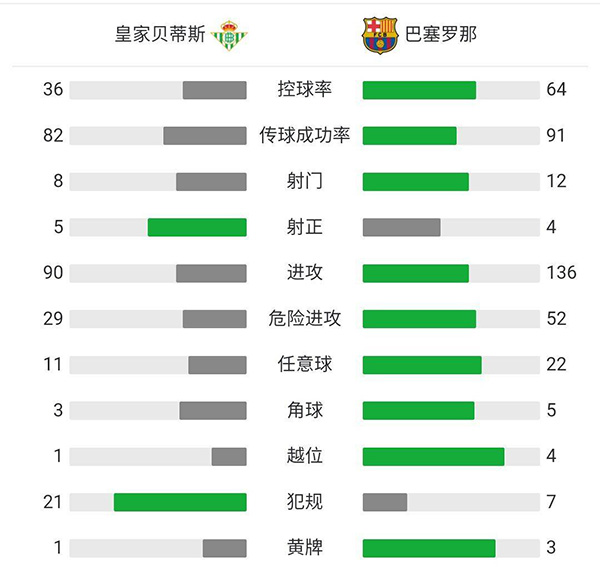Click Barcelona's green 控球率 bar

[419, 90]
